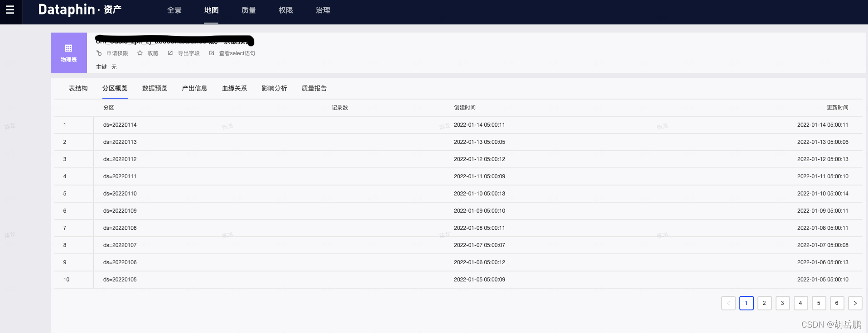Open the 全景 menu
Viewport: 868px width, 333px height.
tap(174, 10)
